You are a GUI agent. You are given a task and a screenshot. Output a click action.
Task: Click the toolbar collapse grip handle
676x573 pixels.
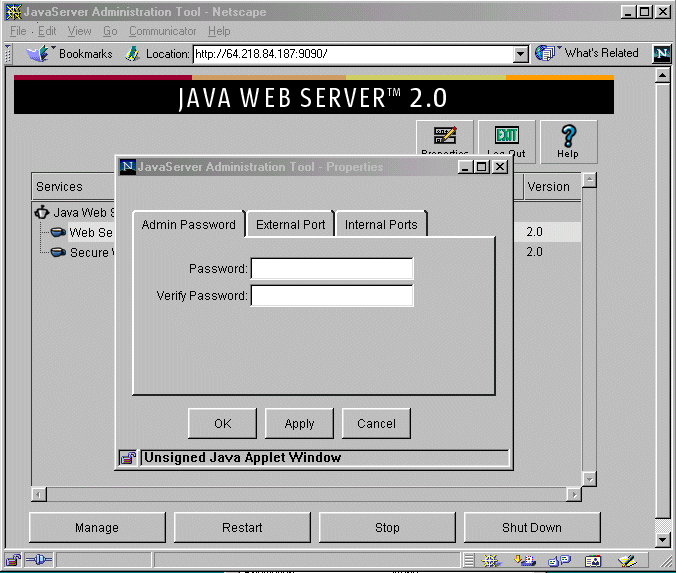[8, 54]
